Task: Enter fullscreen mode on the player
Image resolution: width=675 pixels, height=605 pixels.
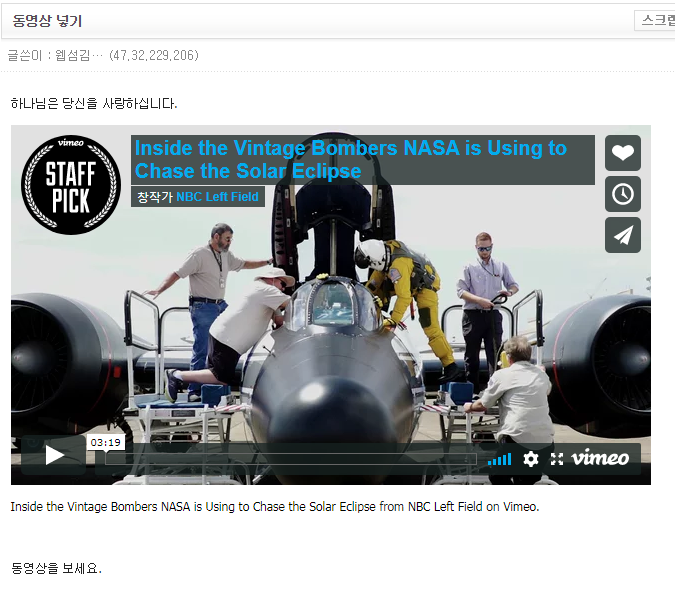Action: (x=557, y=459)
